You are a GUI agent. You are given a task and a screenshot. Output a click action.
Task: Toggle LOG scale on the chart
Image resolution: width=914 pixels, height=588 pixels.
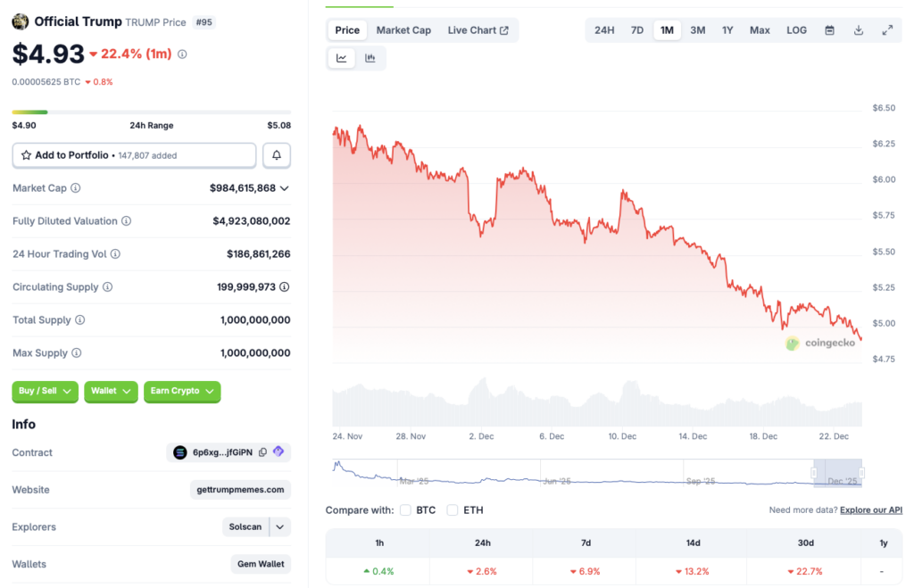coord(795,29)
